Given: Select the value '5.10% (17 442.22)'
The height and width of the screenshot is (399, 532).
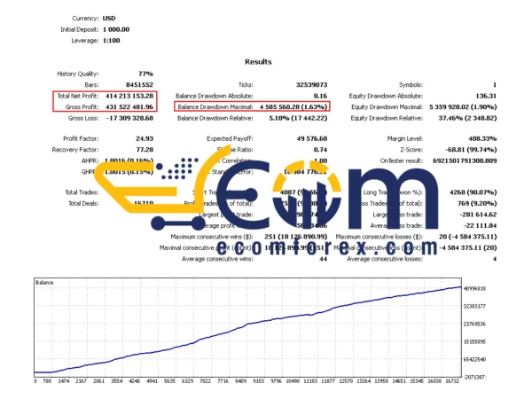Looking at the screenshot, I should click(298, 118).
